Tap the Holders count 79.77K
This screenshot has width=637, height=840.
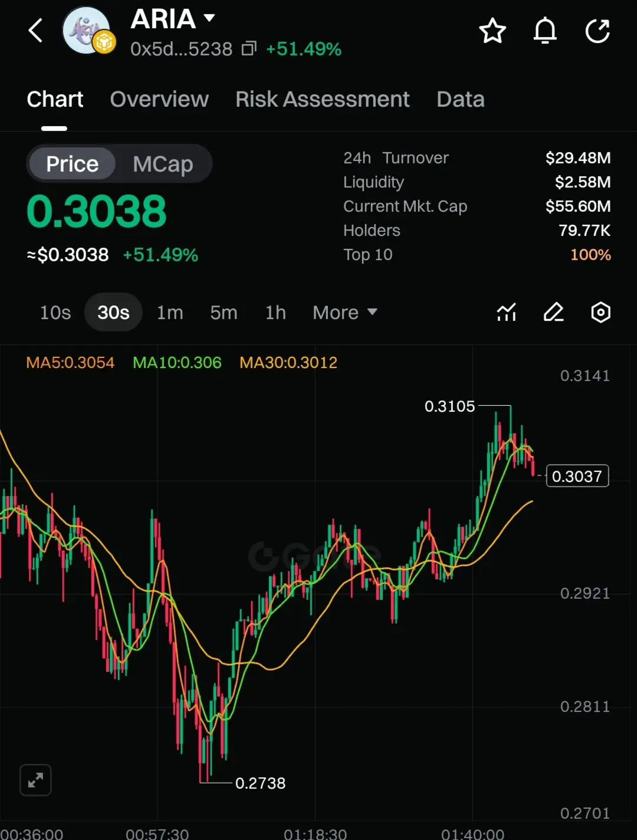(585, 230)
